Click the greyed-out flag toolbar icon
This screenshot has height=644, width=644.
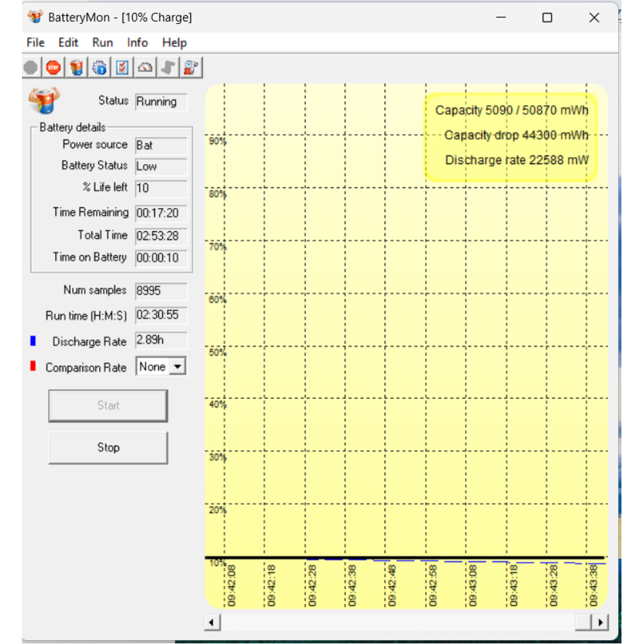click(168, 68)
